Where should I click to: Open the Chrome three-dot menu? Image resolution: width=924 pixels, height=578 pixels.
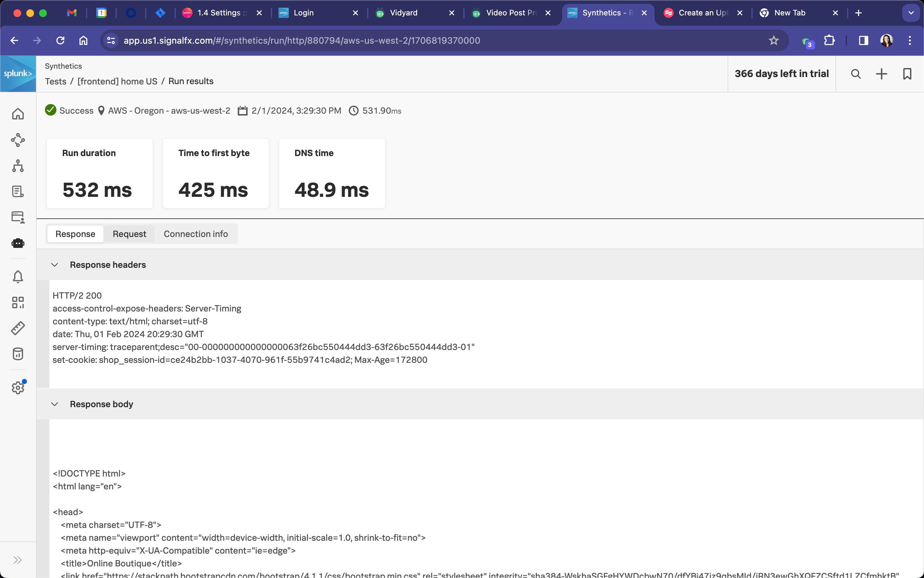coord(910,40)
